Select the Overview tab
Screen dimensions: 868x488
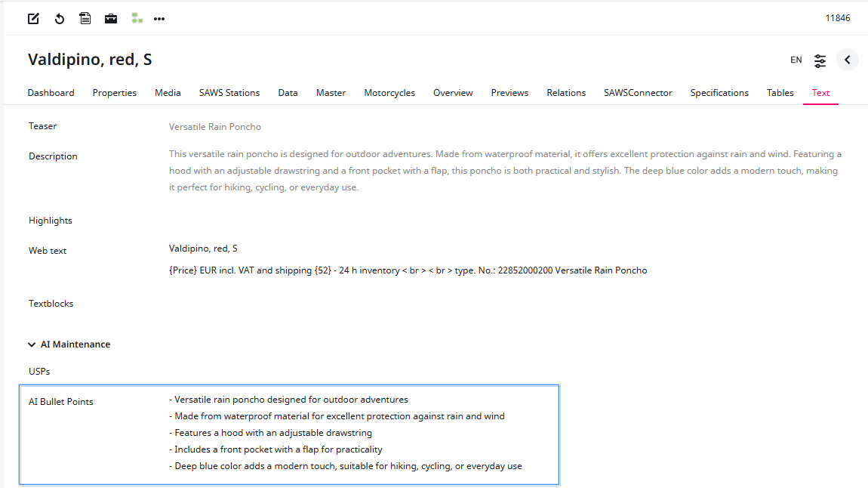click(x=453, y=93)
